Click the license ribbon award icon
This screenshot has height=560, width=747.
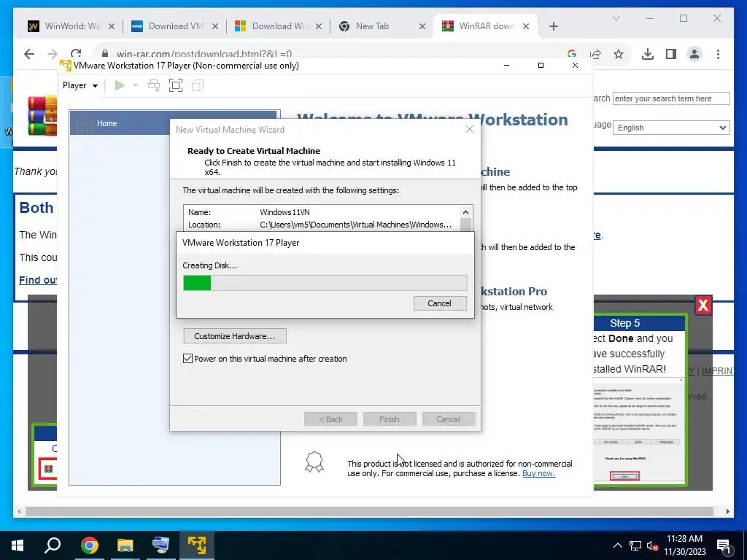314,462
